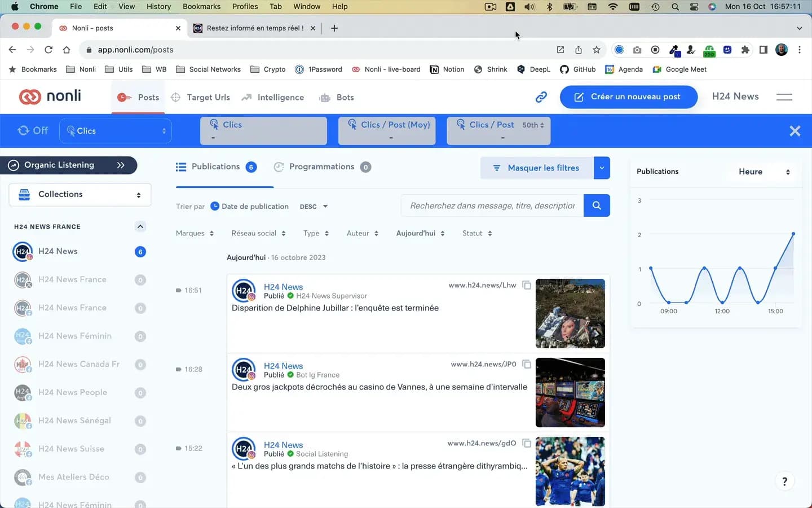This screenshot has height=508, width=812.
Task: Click the H24 News Canada Fr avatar
Action: click(x=23, y=364)
